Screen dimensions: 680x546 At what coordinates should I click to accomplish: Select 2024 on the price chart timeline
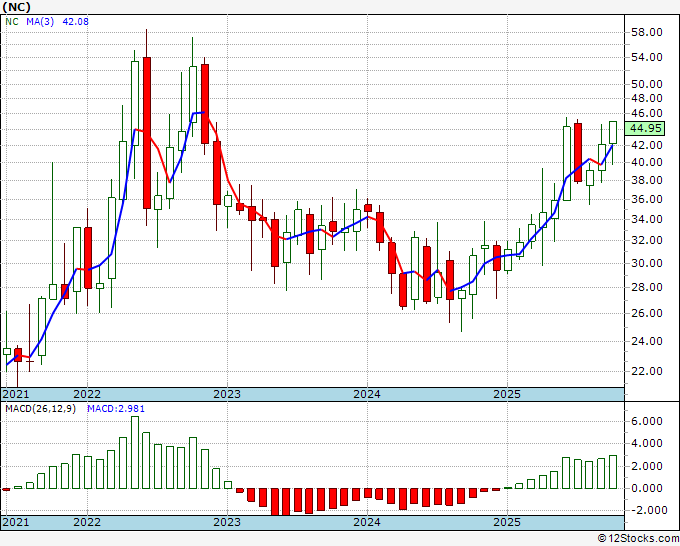click(x=367, y=393)
